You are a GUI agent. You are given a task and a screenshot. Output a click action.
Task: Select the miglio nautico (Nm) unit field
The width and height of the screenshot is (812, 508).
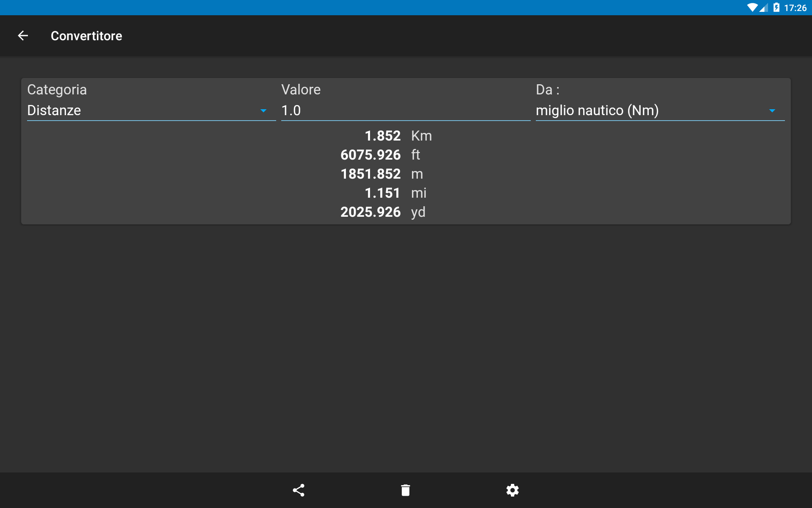(x=660, y=110)
